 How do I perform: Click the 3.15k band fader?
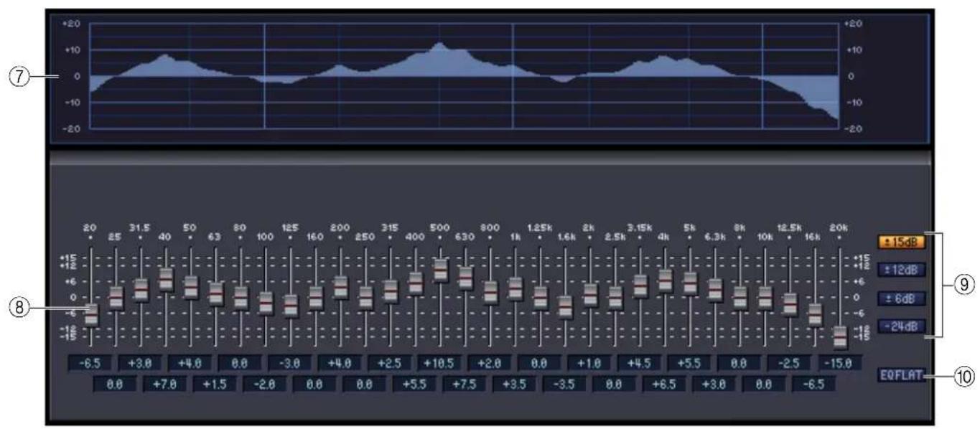click(x=640, y=286)
